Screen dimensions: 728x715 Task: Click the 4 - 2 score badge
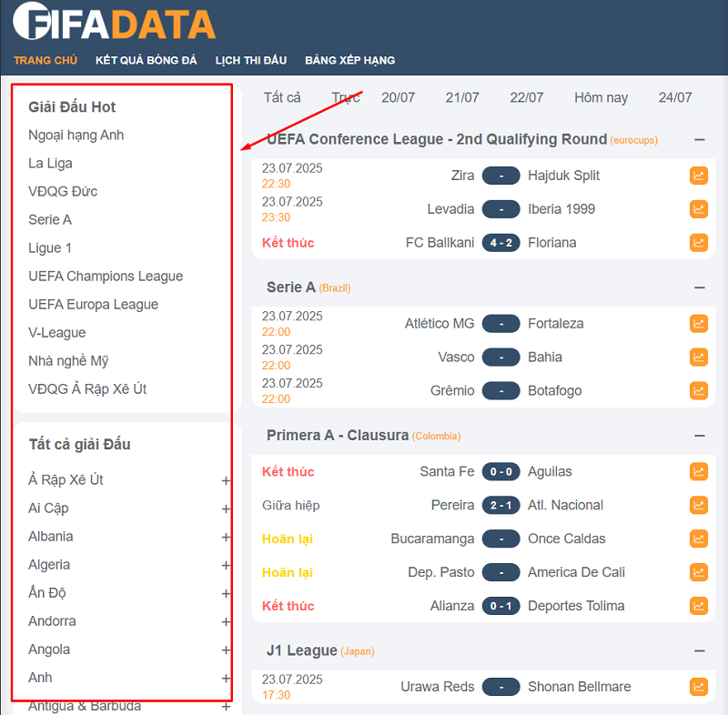pyautogui.click(x=501, y=243)
